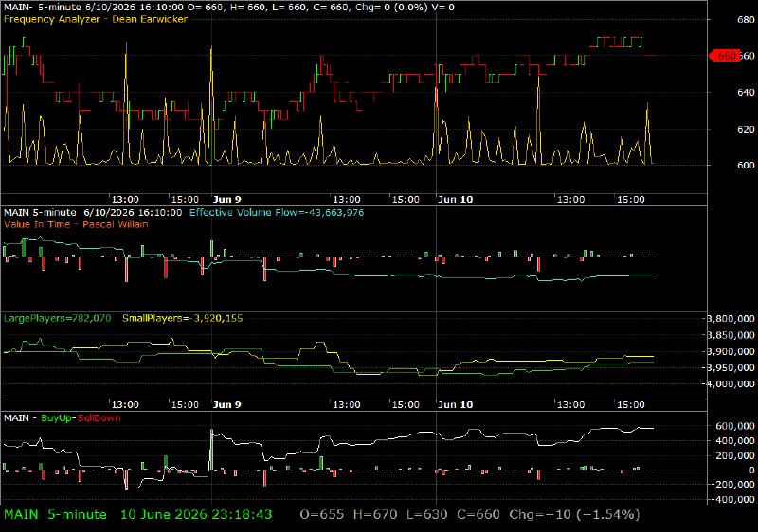Click Jun 9 under the LargePlayers chart
Screen dimensions: 758x532
(x=226, y=404)
